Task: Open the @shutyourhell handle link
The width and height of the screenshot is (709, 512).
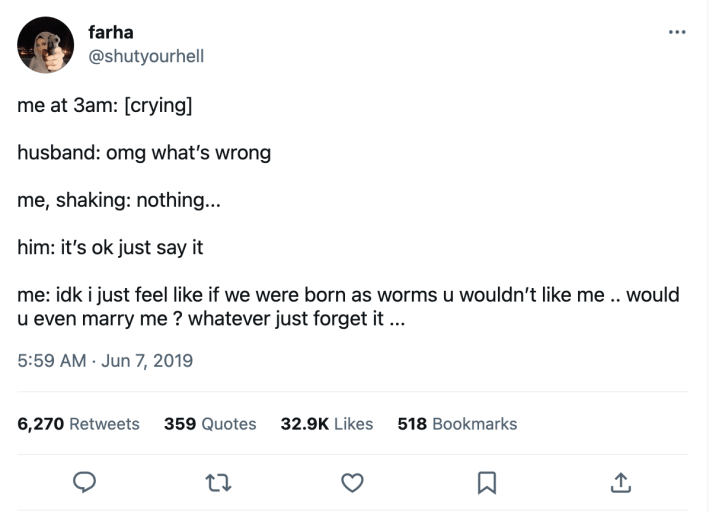Action: coord(146,56)
